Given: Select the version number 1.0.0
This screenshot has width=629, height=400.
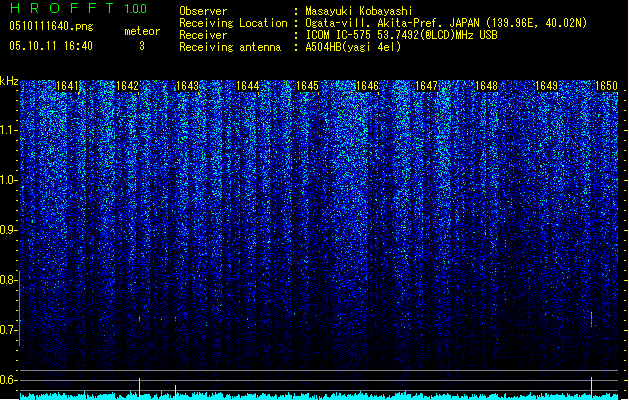Looking at the screenshot, I should [136, 8].
